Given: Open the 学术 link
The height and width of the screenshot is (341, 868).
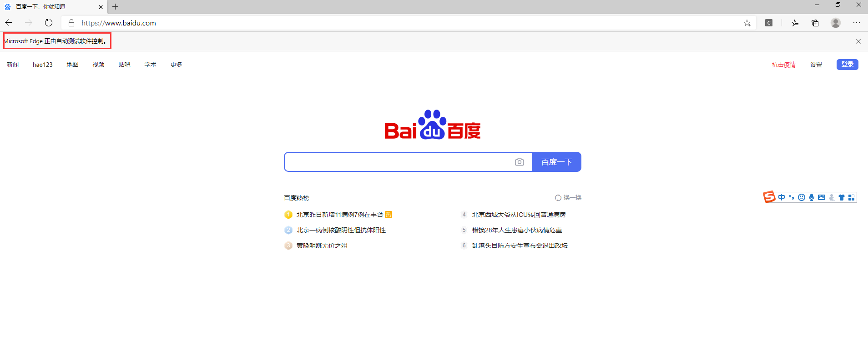Looking at the screenshot, I should [150, 65].
